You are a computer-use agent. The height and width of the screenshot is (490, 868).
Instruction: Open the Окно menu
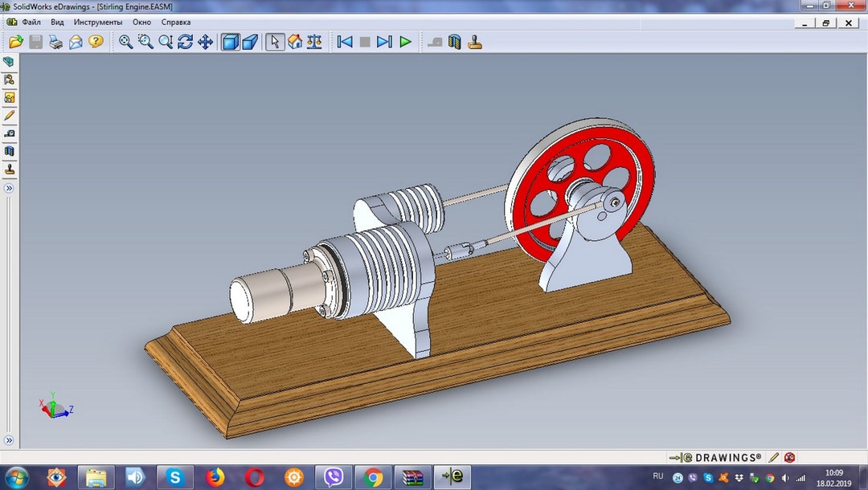tap(141, 22)
